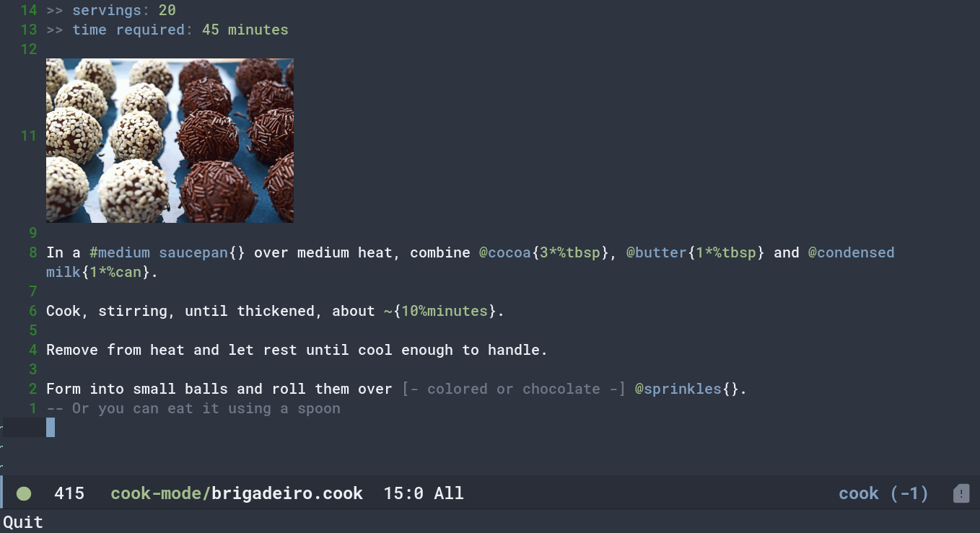The width and height of the screenshot is (980, 533).
Task: Click the 415 buffer size number
Action: pos(69,494)
